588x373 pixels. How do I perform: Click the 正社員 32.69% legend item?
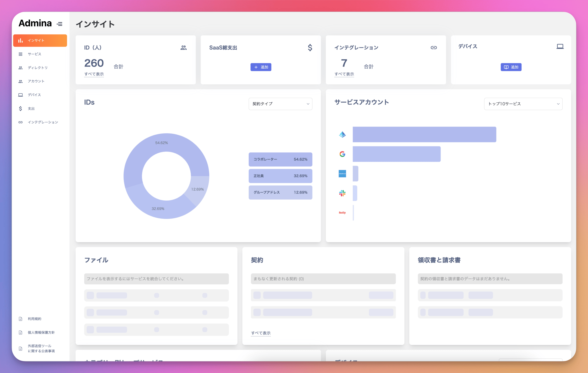[x=280, y=176]
